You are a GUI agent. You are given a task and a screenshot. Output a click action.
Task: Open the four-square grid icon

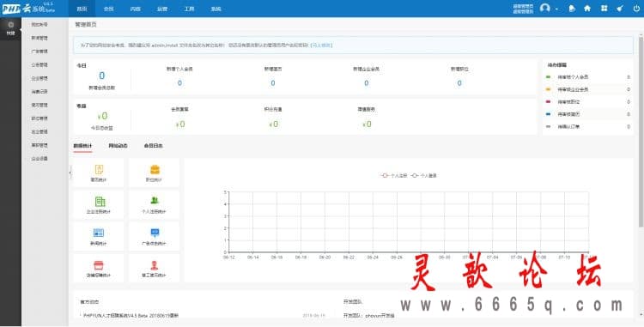point(604,9)
